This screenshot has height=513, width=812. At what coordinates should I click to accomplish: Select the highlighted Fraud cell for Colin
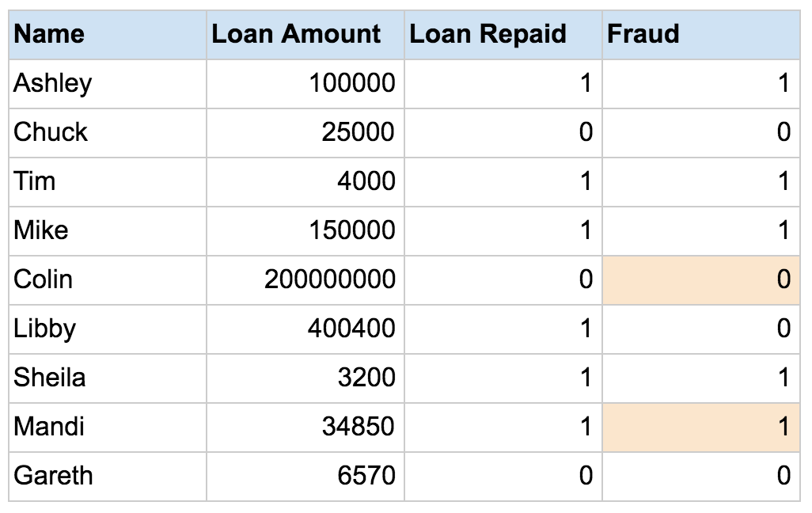pos(701,279)
